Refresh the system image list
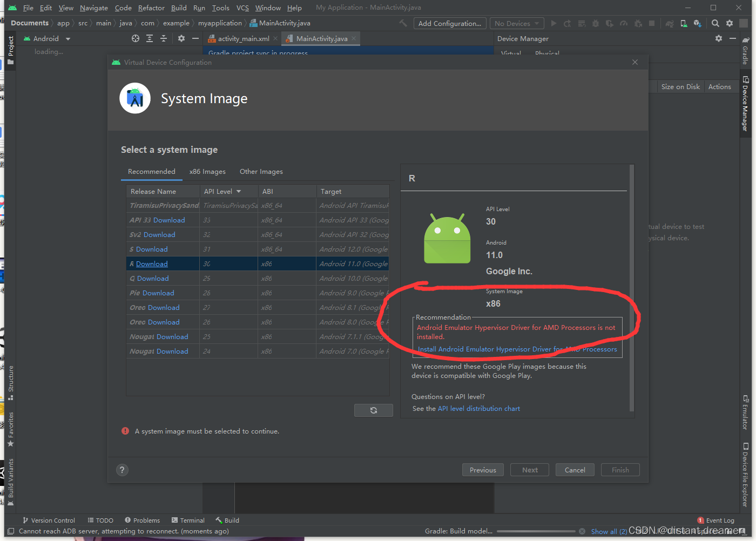756x541 pixels. (x=374, y=410)
